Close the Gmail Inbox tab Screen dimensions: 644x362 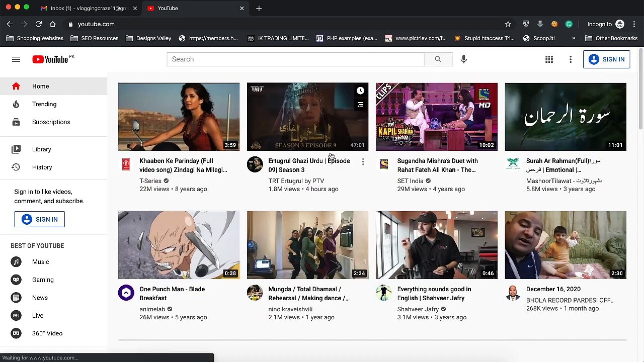click(135, 8)
